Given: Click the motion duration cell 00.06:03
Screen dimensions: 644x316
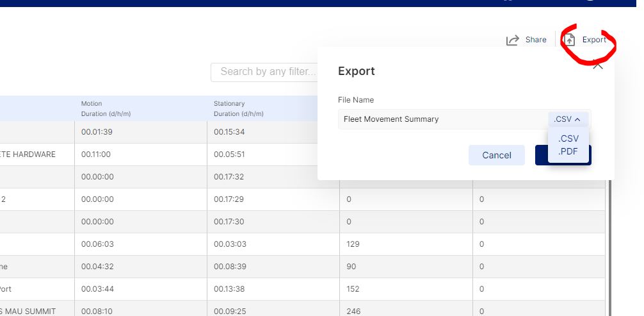Looking at the screenshot, I should [x=97, y=244].
